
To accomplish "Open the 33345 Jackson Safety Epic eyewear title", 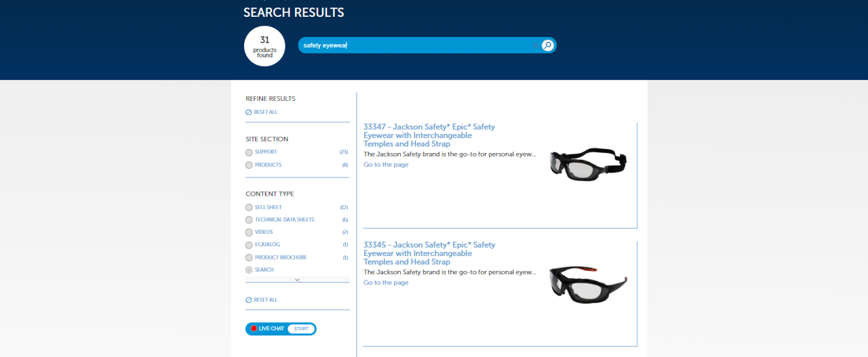I will click(429, 253).
